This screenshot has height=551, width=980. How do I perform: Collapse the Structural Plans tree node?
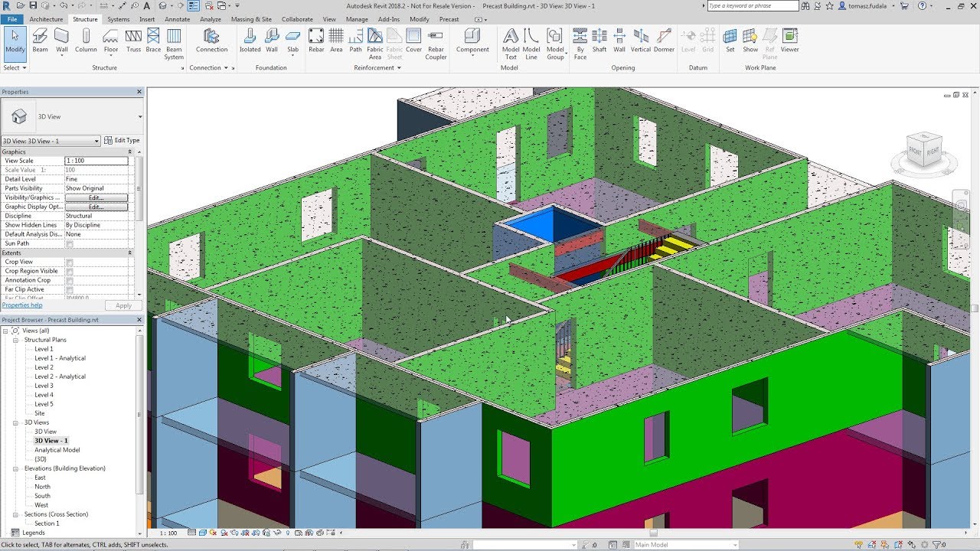pos(16,339)
